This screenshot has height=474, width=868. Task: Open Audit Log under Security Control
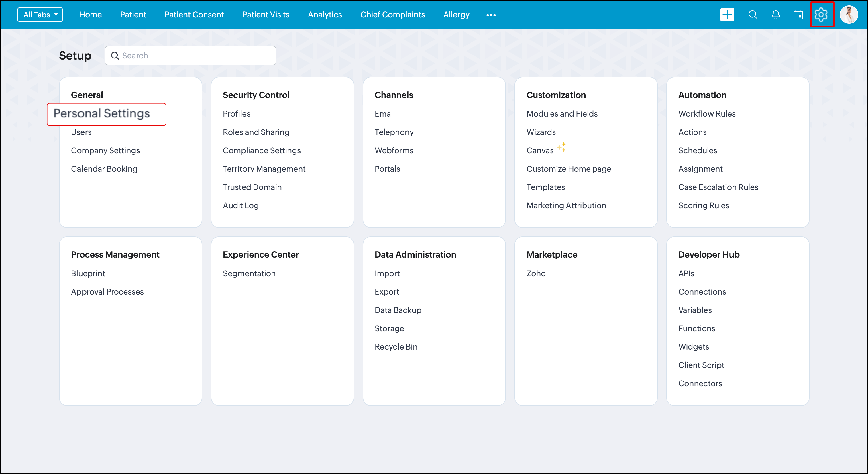point(240,205)
